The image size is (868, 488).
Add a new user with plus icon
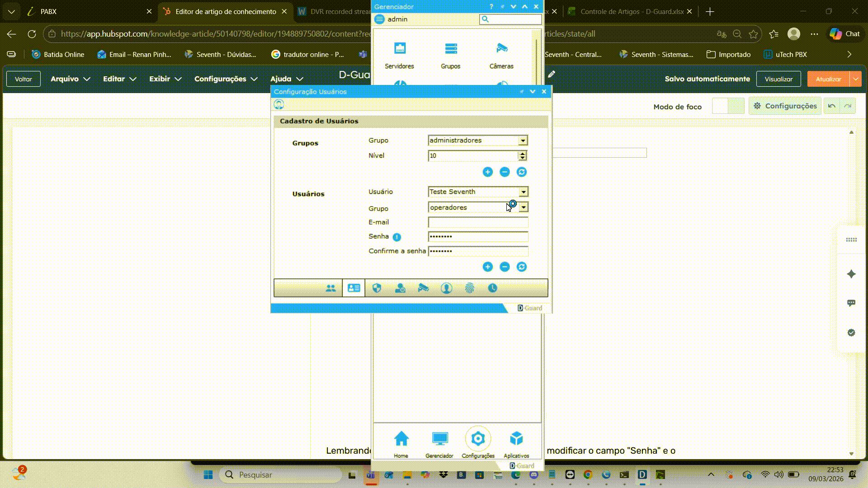[487, 267]
